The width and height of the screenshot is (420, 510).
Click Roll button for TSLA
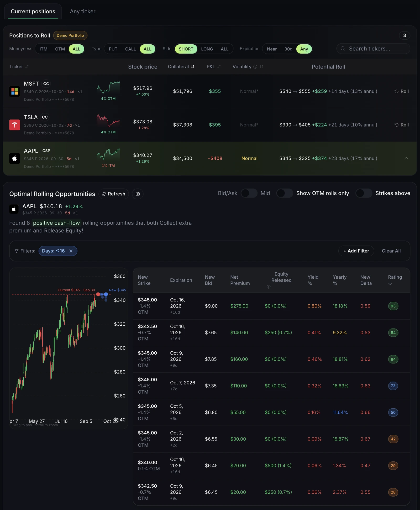point(402,125)
